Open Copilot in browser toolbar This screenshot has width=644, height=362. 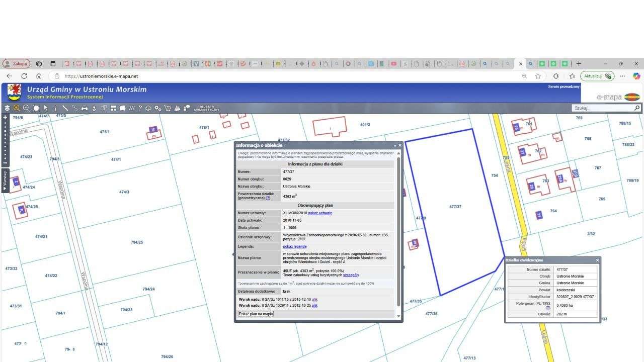coord(636,76)
